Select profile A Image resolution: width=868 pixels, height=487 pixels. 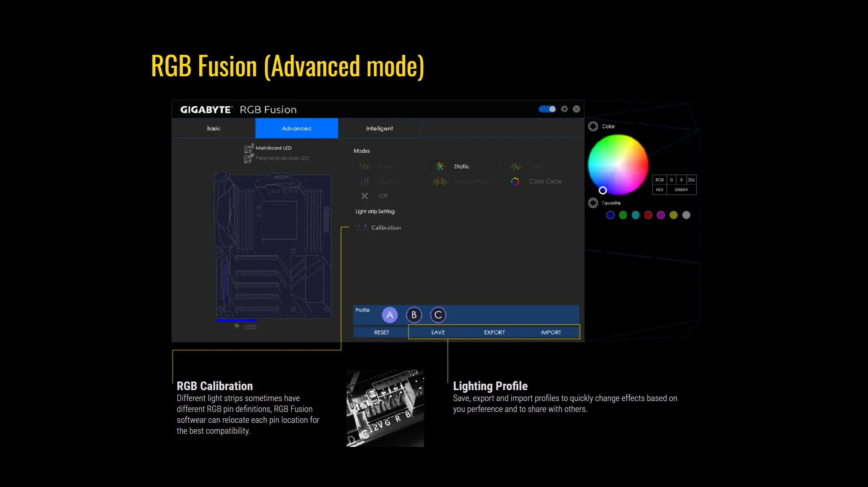coord(390,315)
